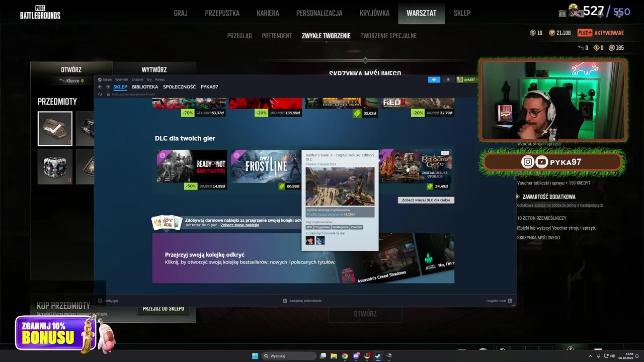Open File Explorer from the taskbar
This screenshot has width=644, height=362.
coord(334,356)
